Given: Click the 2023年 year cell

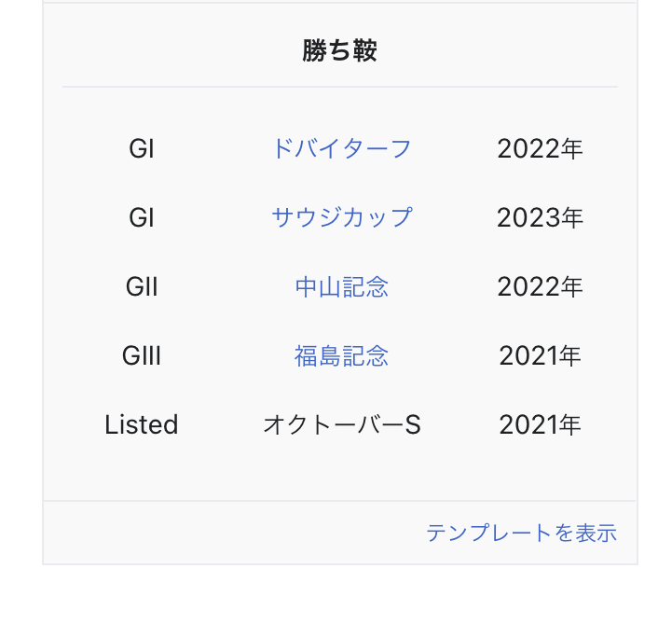Looking at the screenshot, I should (x=540, y=218).
